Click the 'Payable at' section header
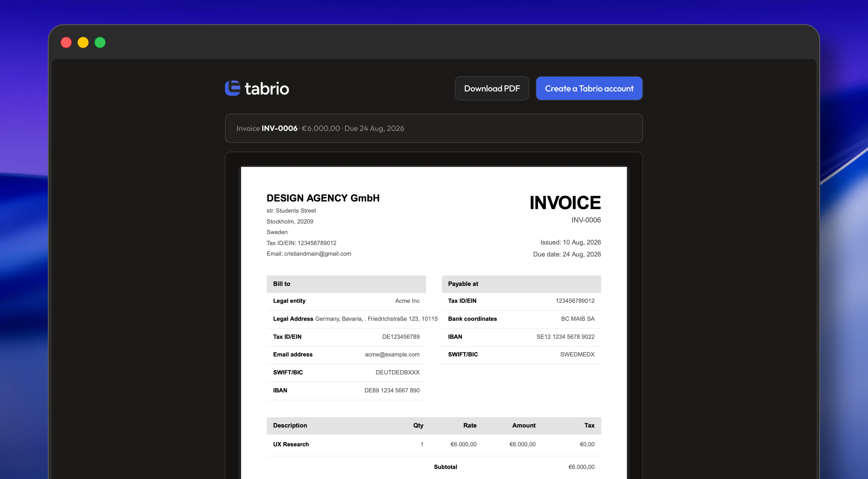This screenshot has height=479, width=868. point(521,284)
